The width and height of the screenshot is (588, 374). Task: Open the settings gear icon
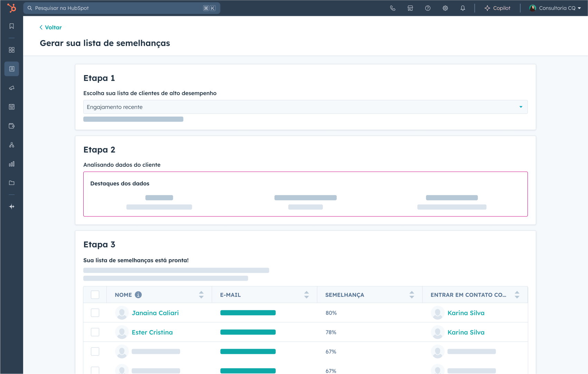tap(445, 8)
